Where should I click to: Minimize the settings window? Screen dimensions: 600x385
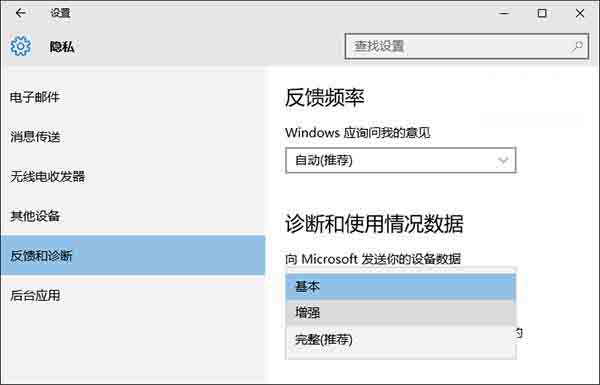(x=504, y=13)
